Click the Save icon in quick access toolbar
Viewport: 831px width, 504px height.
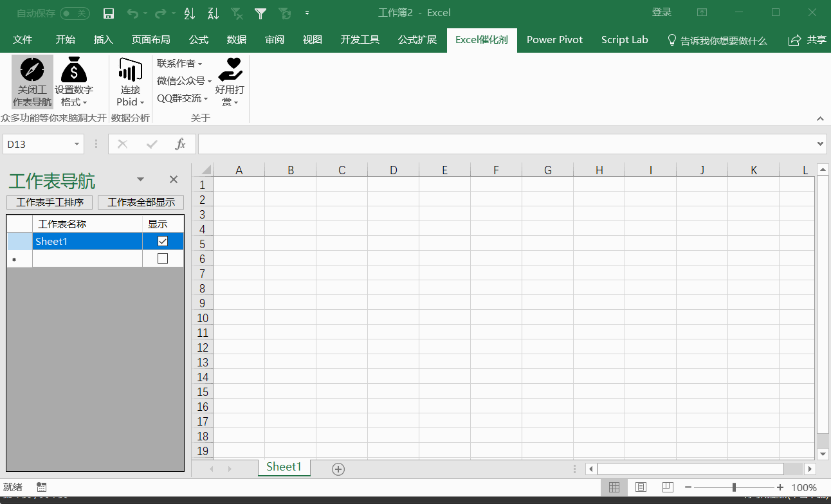pos(109,13)
